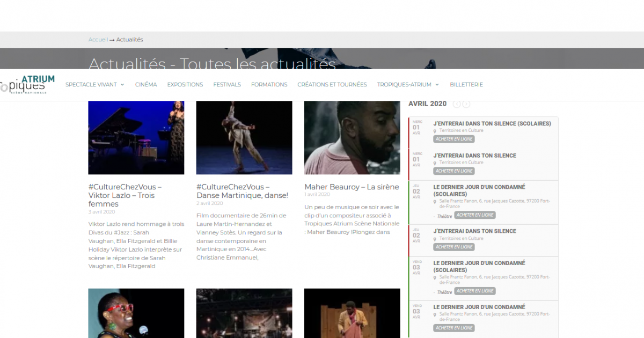Open article Maher Beauroy – La sirène
The height and width of the screenshot is (338, 644).
coord(352,187)
